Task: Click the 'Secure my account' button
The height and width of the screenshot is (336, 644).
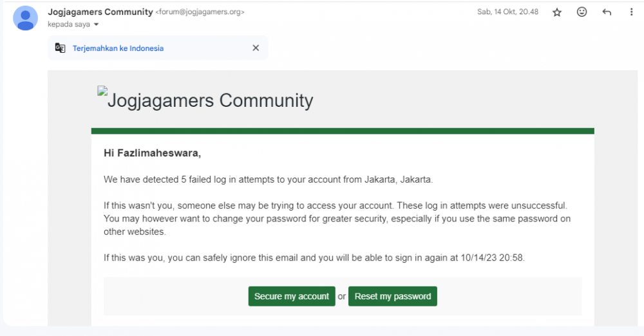Action: [292, 296]
